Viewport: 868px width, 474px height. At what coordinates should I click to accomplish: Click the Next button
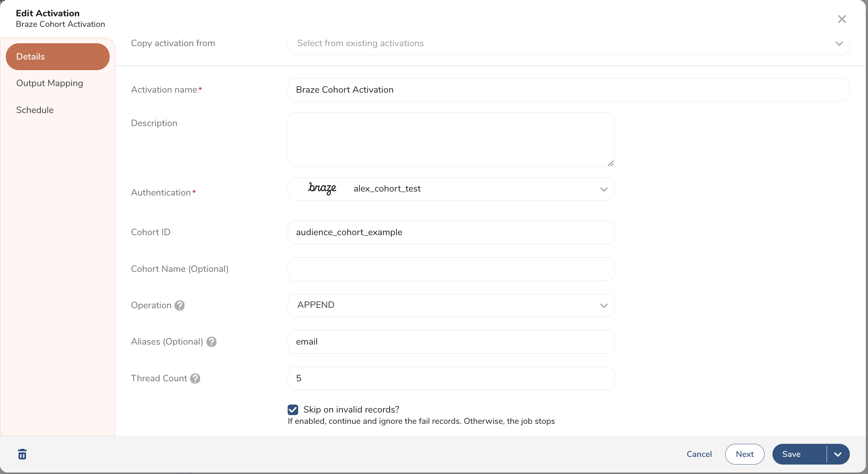click(x=745, y=454)
